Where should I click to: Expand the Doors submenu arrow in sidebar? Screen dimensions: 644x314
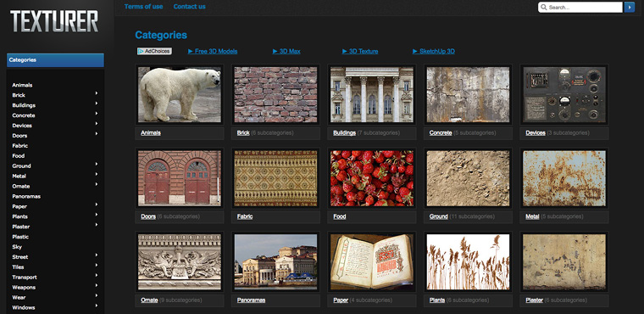pos(97,134)
